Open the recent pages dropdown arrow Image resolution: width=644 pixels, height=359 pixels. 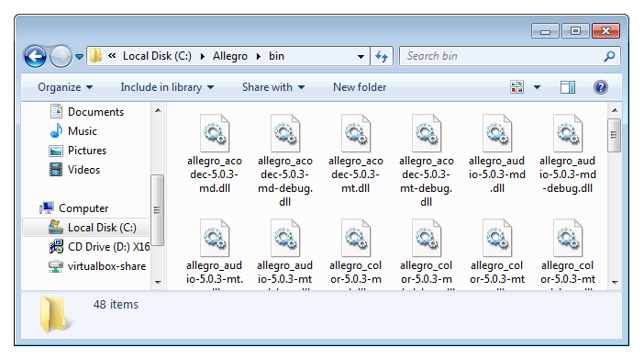(x=79, y=57)
